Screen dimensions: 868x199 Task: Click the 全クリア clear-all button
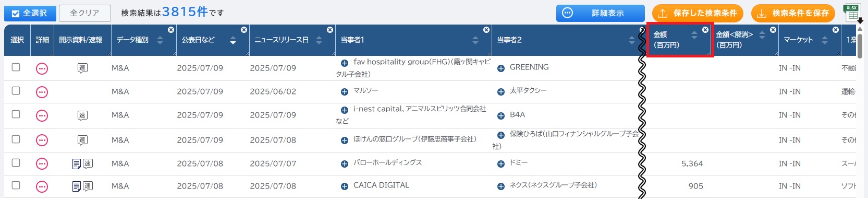(84, 13)
